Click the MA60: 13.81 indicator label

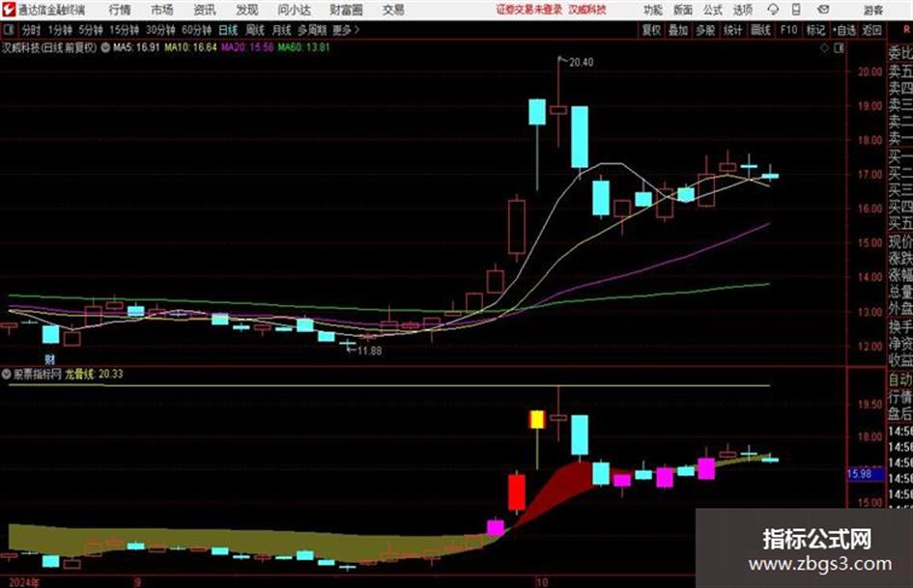(x=303, y=47)
